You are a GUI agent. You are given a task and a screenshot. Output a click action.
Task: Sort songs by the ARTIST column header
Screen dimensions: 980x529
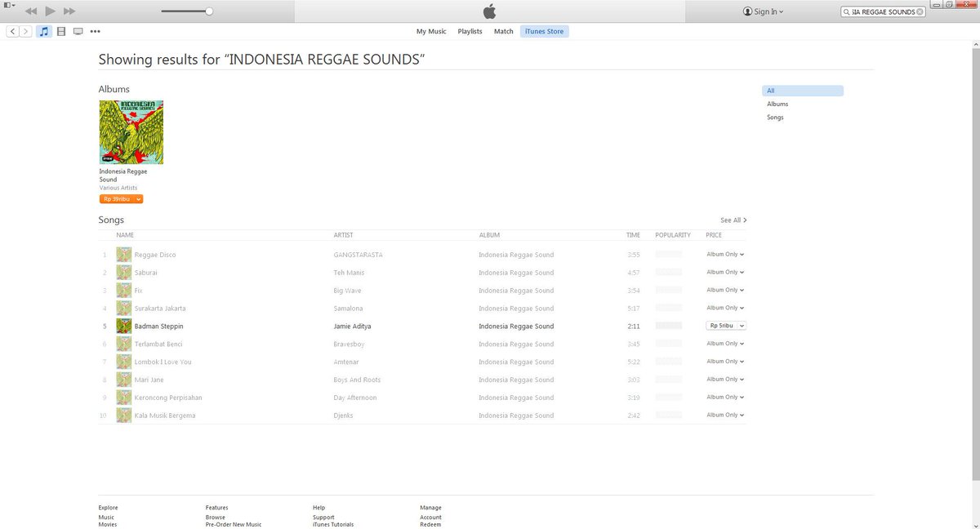click(x=344, y=235)
